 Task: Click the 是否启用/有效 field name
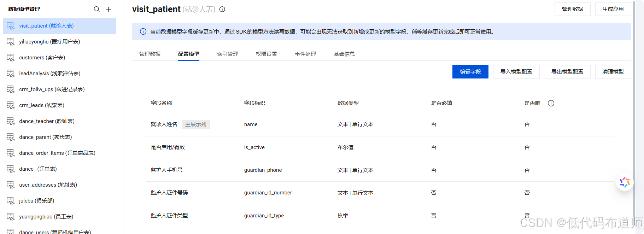click(168, 147)
